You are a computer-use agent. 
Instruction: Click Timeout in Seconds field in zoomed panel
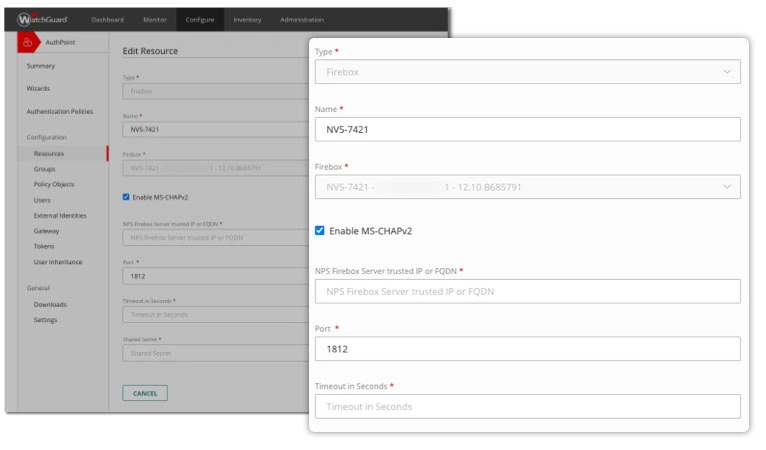[528, 407]
